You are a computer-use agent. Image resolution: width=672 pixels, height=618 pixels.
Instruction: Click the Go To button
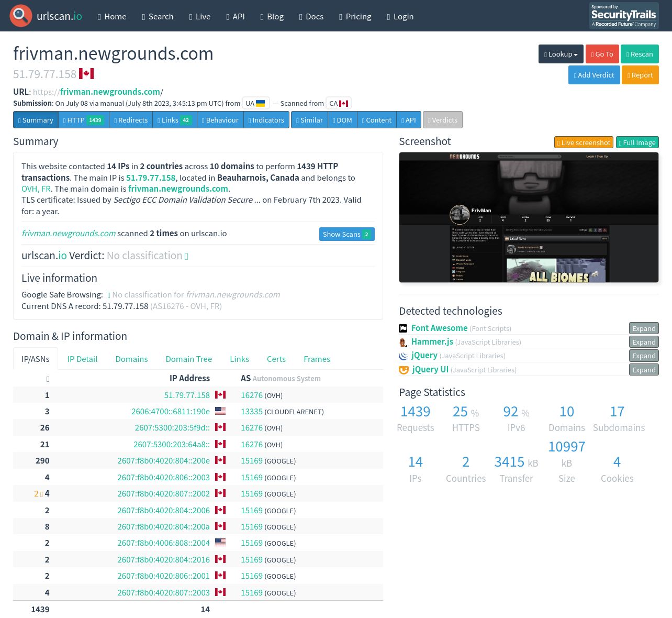coord(602,54)
